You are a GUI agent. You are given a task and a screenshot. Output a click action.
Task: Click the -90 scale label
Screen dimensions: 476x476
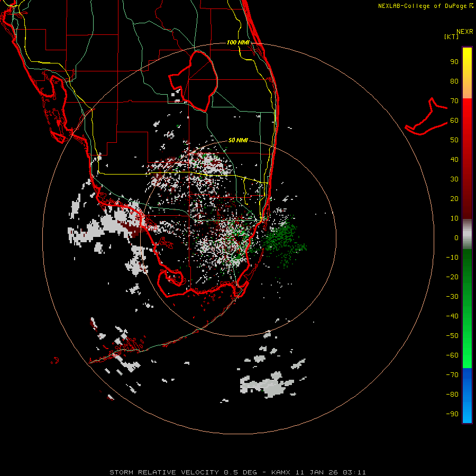click(x=452, y=414)
